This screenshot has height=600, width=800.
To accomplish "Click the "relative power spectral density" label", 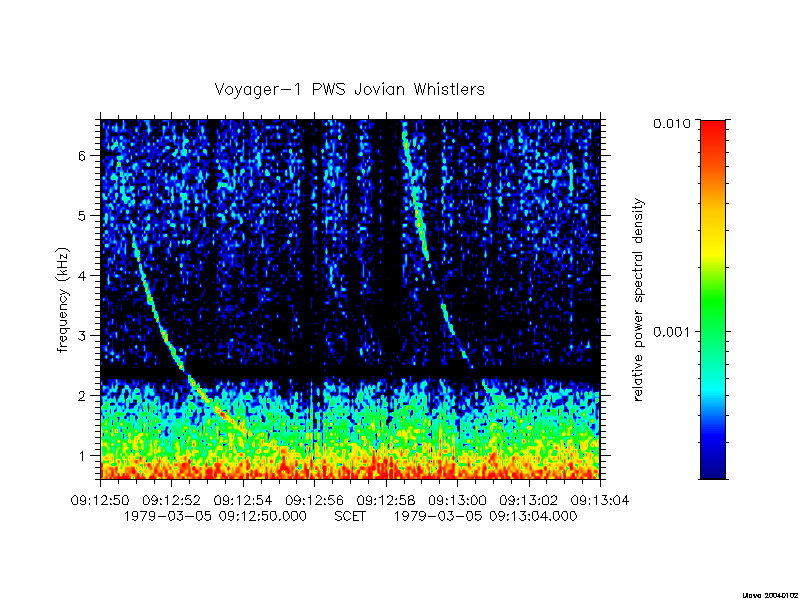I will (x=639, y=300).
